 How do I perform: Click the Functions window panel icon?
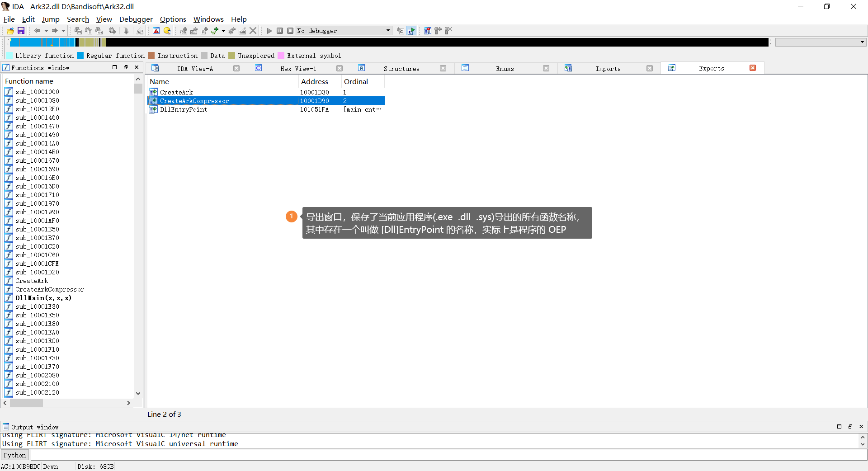[x=6, y=67]
